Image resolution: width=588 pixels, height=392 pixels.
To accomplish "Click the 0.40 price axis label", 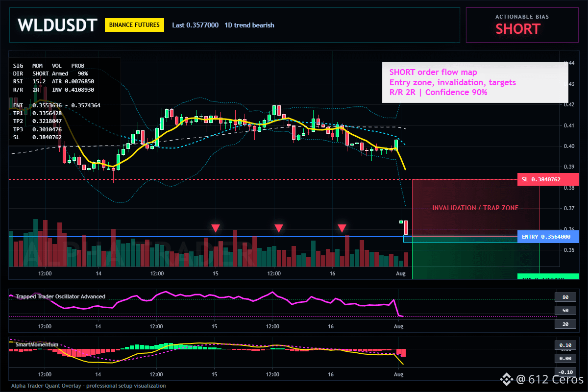I will pyautogui.click(x=568, y=146).
